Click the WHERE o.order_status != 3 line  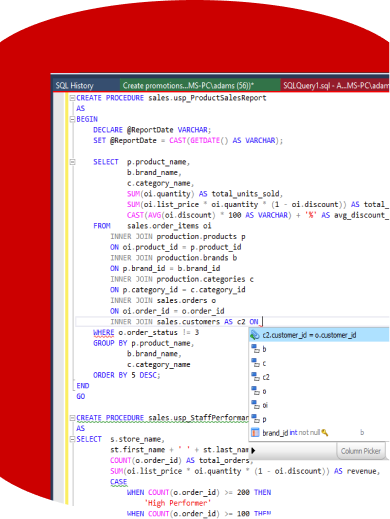[x=146, y=333]
